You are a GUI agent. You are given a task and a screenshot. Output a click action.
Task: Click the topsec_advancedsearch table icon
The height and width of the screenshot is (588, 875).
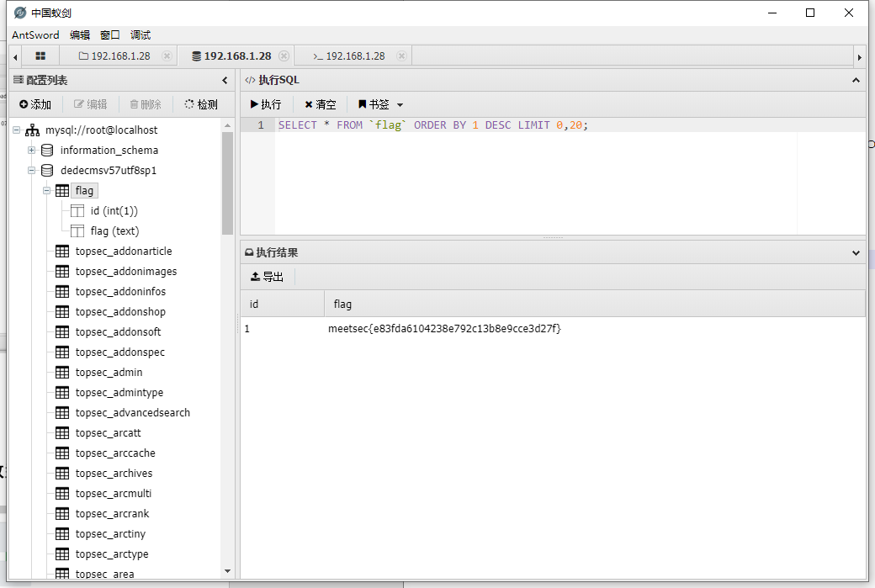coord(62,413)
